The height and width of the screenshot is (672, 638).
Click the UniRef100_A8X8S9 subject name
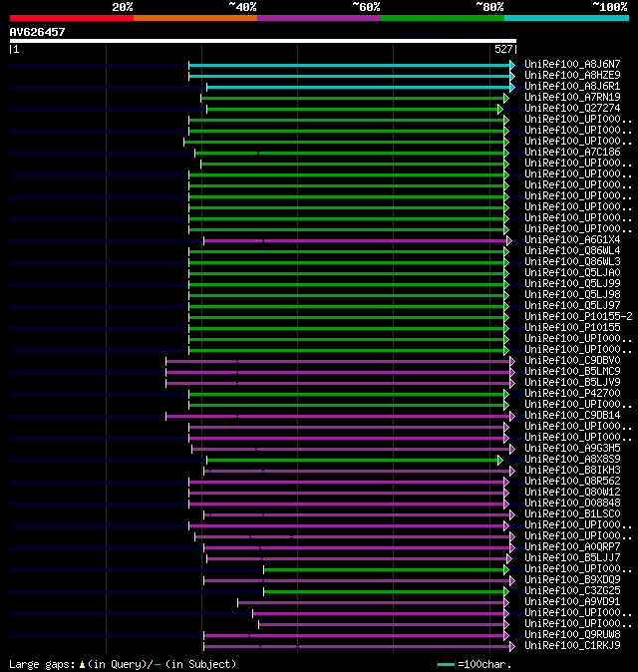point(572,460)
